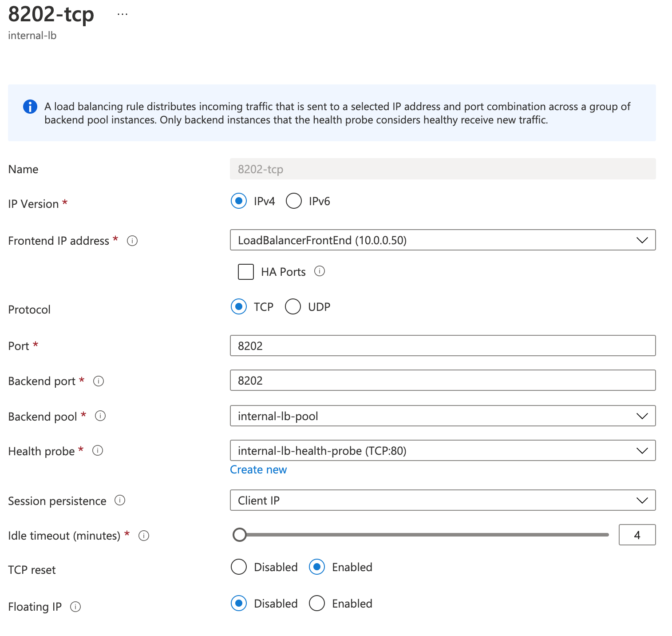Select the IPv6 radio button
The image size is (672, 636).
click(x=294, y=201)
